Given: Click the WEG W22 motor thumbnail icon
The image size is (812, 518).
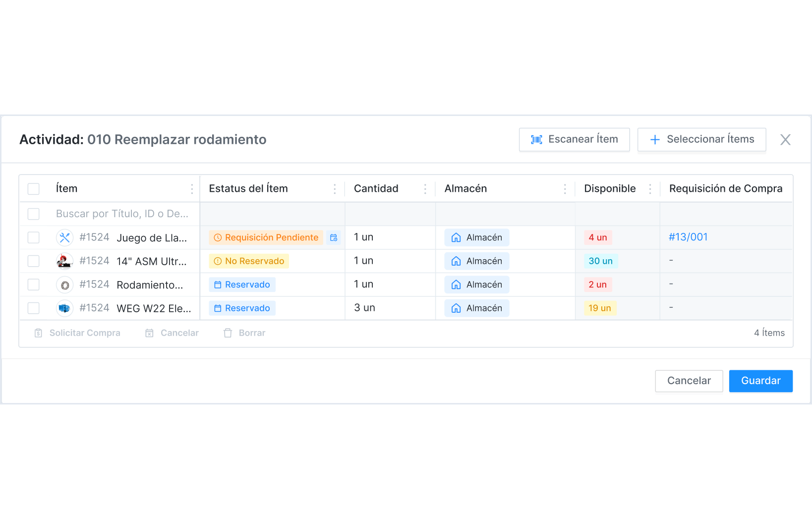Looking at the screenshot, I should (x=64, y=308).
